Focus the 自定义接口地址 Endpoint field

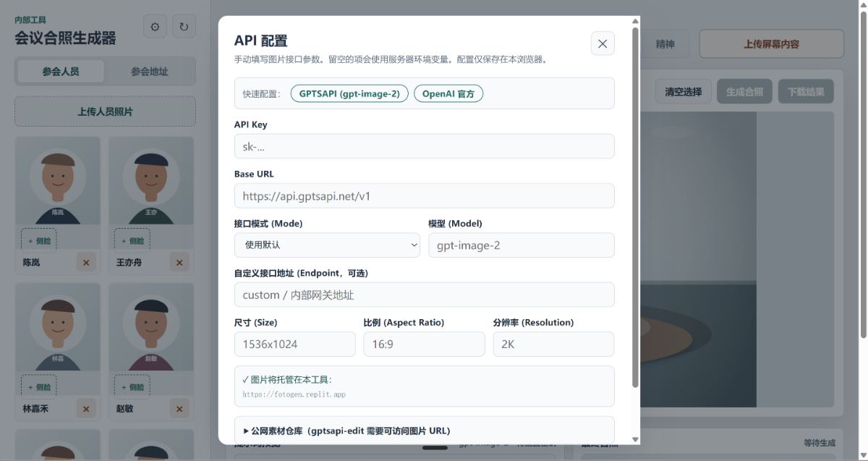pyautogui.click(x=425, y=295)
